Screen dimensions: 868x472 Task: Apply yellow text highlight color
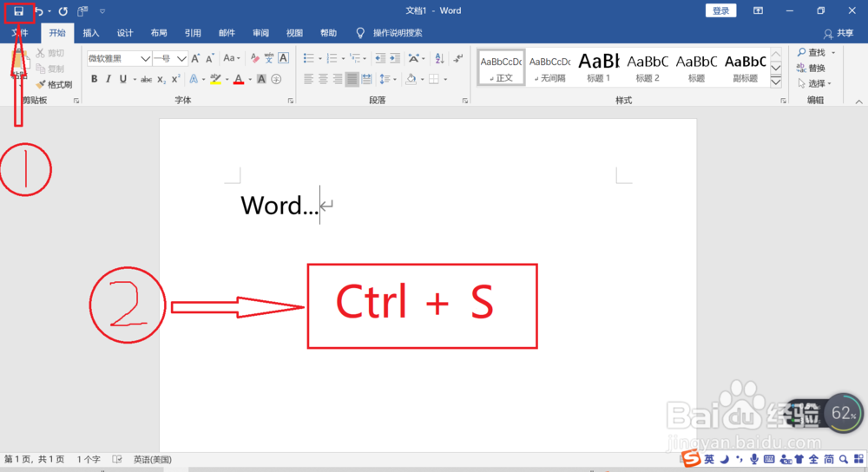pyautogui.click(x=215, y=79)
